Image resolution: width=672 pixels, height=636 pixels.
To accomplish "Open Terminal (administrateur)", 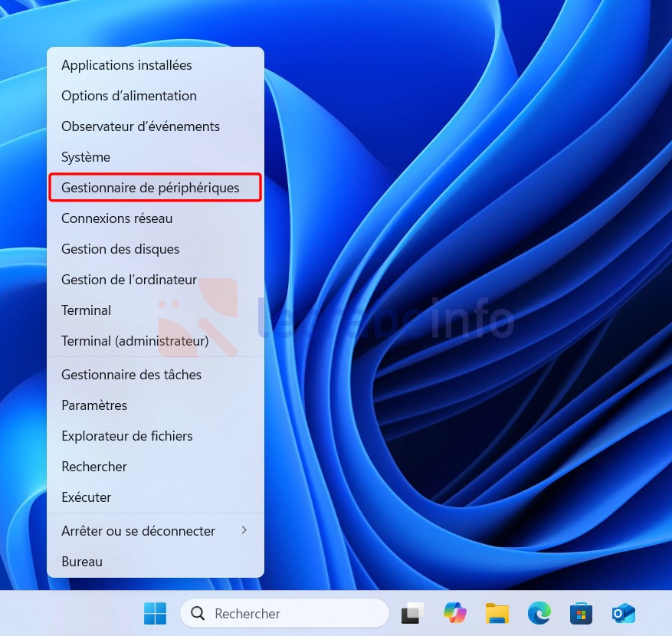I will tap(135, 341).
